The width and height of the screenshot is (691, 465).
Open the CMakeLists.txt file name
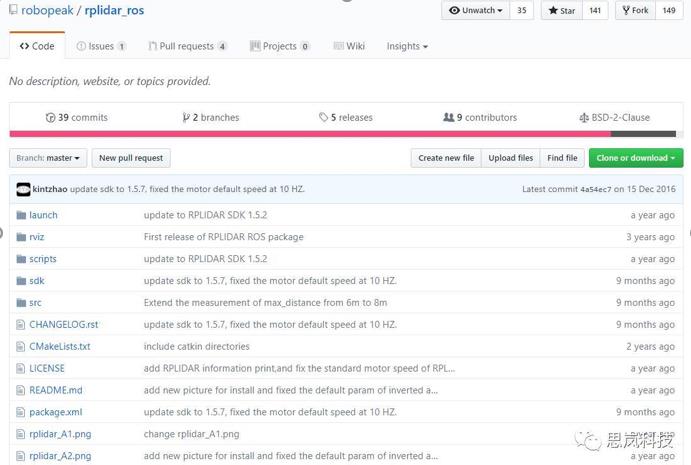[x=60, y=346]
